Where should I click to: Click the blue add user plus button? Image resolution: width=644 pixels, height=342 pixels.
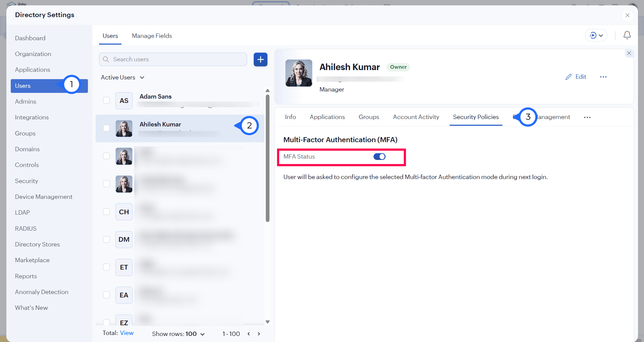260,60
